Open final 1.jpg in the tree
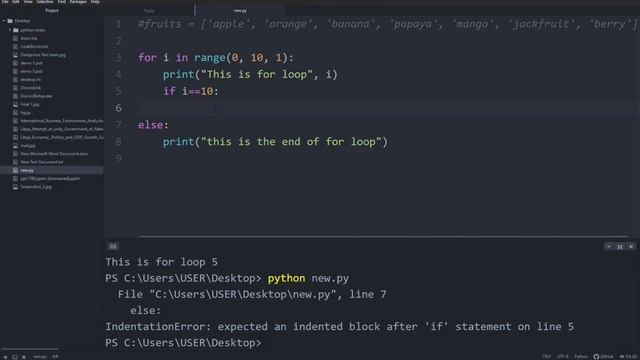The image size is (640, 360). point(30,104)
